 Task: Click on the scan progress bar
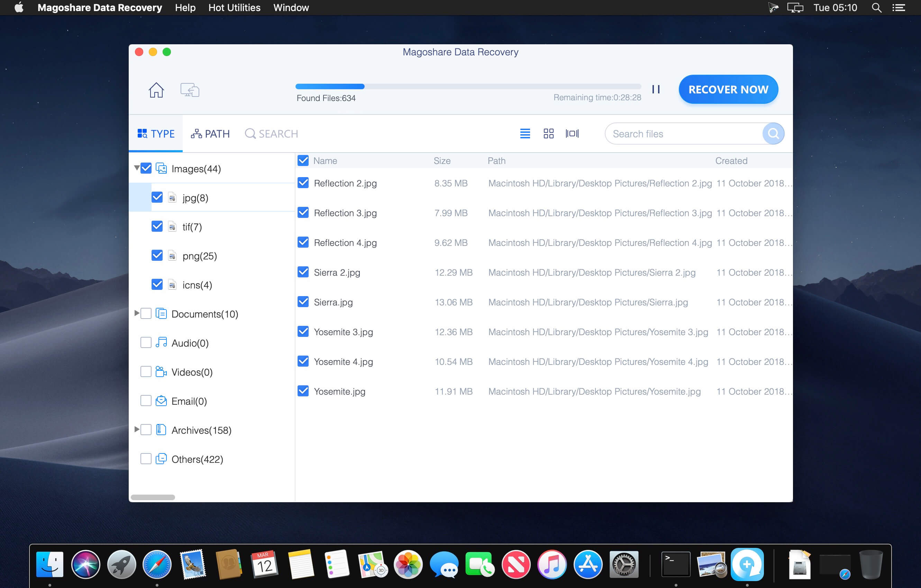click(x=468, y=87)
